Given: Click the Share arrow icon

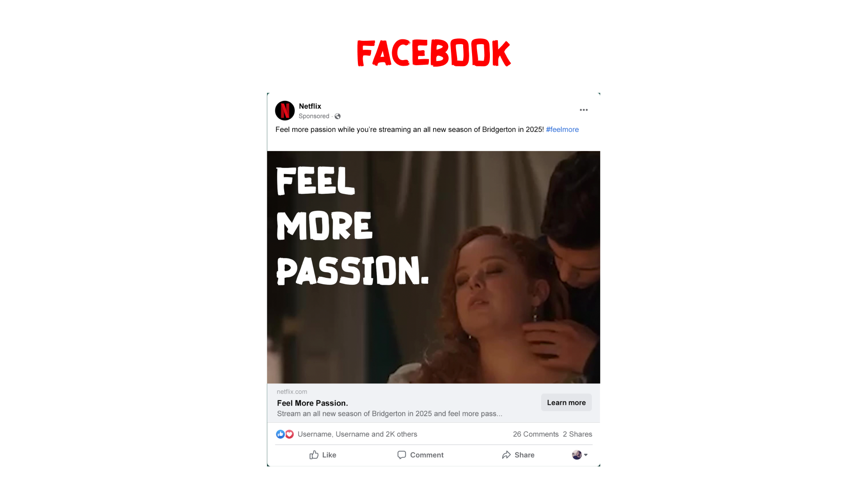Looking at the screenshot, I should tap(506, 455).
